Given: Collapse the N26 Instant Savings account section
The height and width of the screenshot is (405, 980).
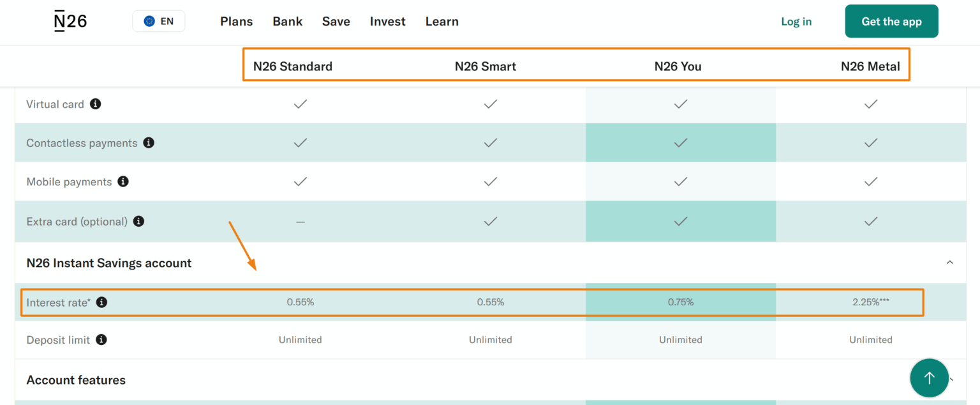Looking at the screenshot, I should click(950, 263).
